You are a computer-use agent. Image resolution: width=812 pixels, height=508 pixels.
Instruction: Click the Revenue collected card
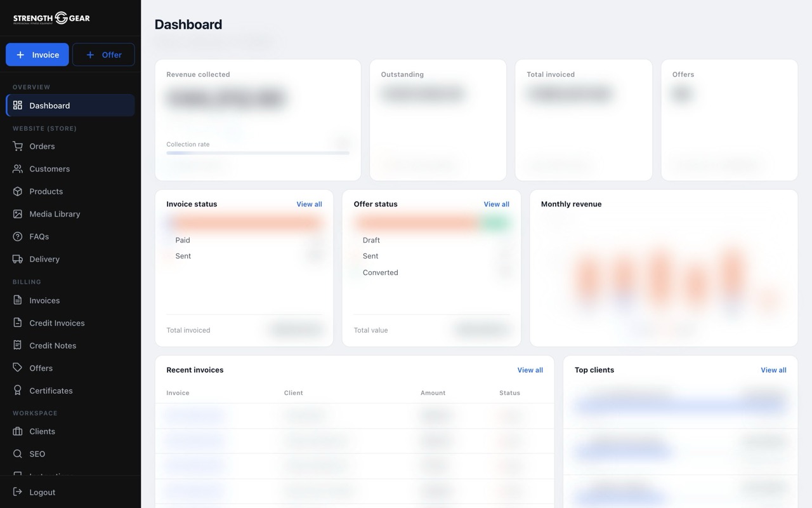(x=258, y=120)
